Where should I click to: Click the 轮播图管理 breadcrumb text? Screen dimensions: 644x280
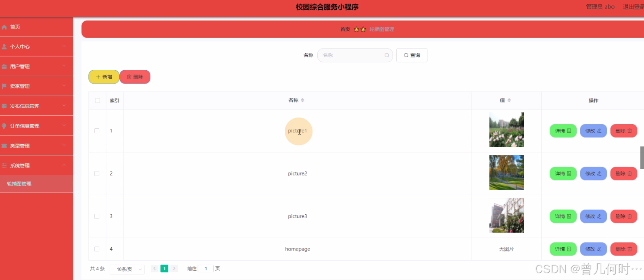point(382,29)
